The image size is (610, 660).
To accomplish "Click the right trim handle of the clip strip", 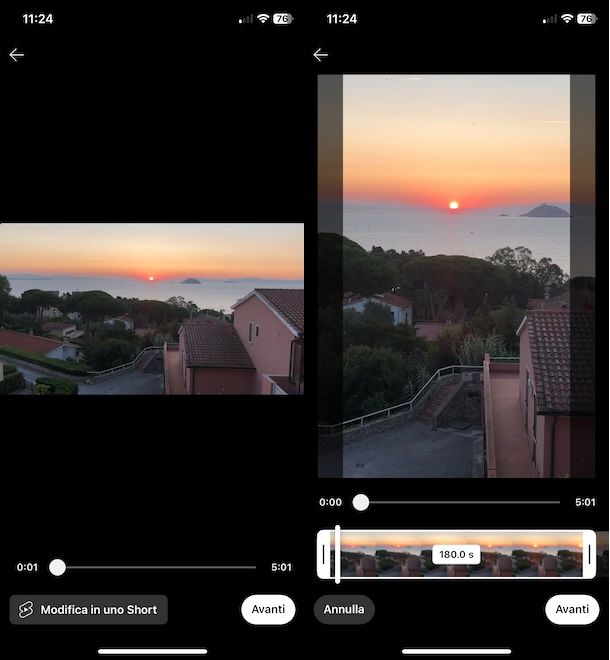I will 589,554.
